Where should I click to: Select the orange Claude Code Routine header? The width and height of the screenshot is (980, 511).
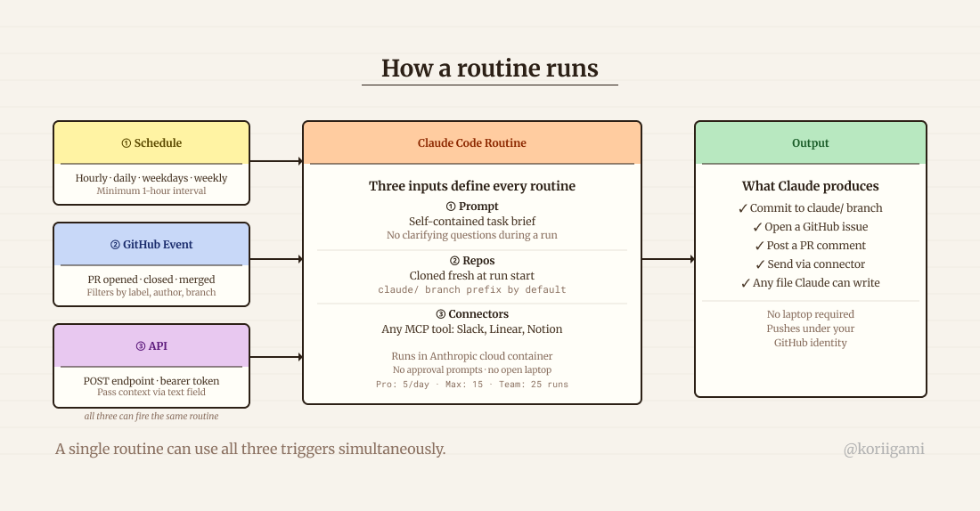click(472, 143)
